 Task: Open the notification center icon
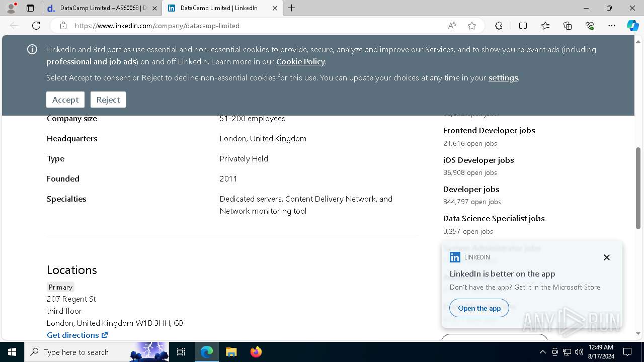coord(627,352)
